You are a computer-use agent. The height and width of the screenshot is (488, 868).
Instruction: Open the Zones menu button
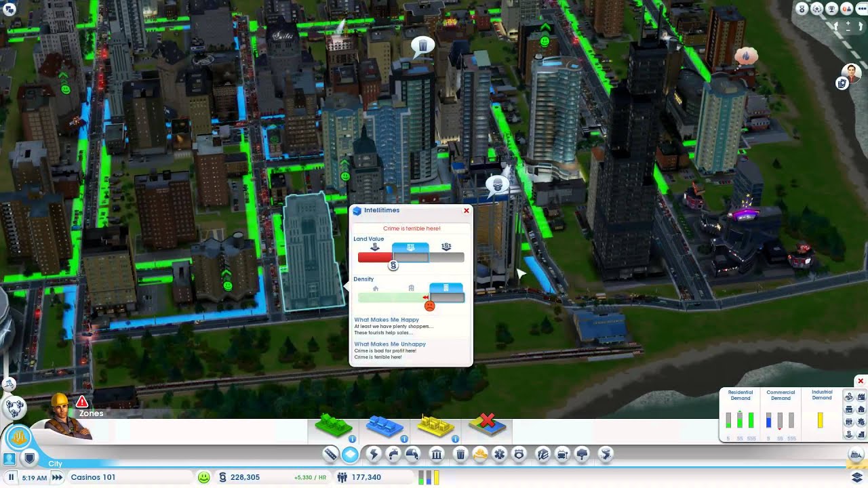[x=350, y=454]
